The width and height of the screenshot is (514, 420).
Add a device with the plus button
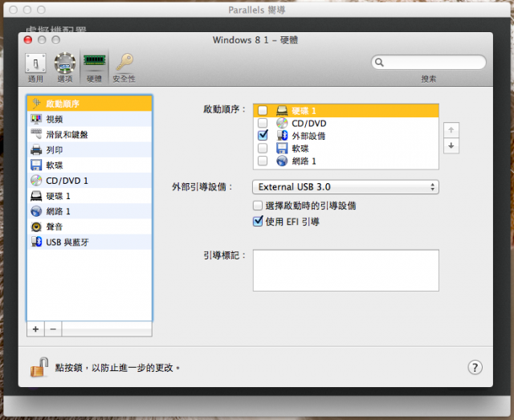(35, 328)
